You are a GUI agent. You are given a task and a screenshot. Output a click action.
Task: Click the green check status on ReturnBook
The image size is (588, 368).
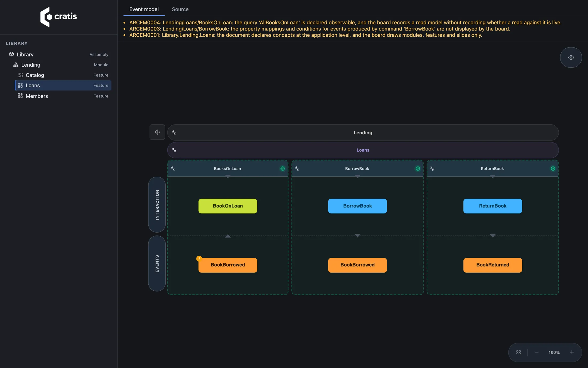[553, 169]
